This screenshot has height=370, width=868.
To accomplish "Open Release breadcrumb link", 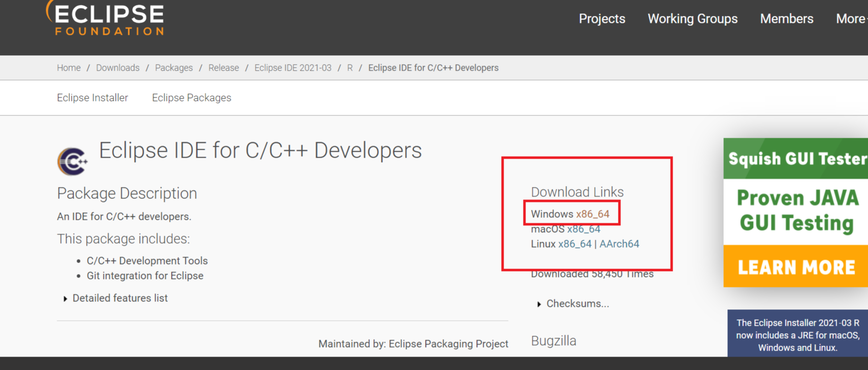I will [224, 68].
